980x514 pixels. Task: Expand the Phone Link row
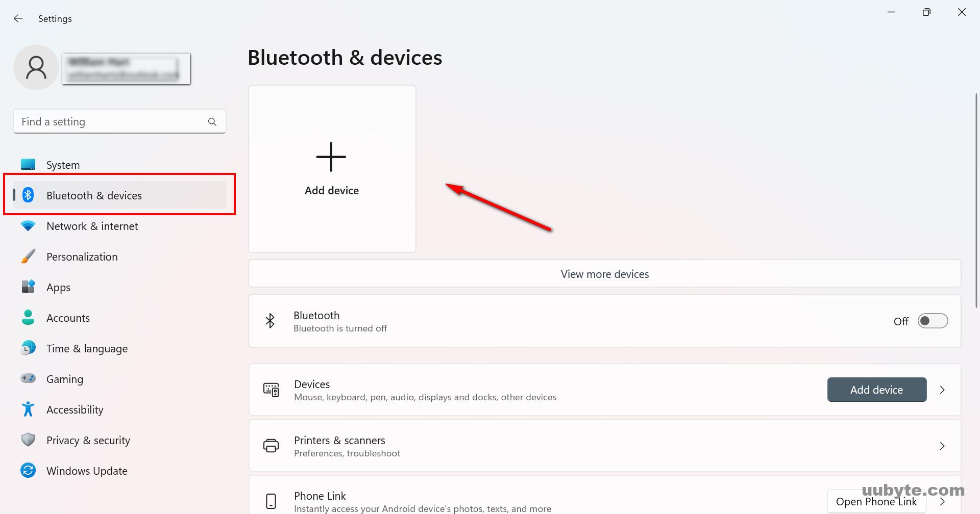pos(942,501)
